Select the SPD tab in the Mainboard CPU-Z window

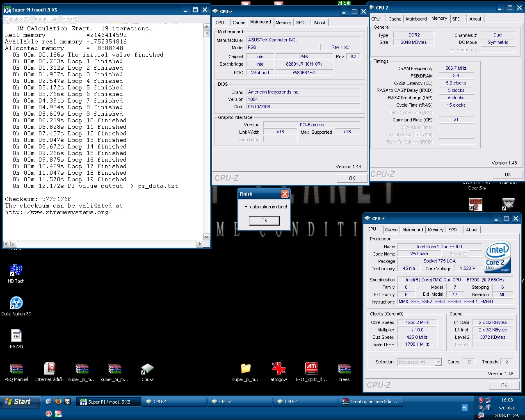(300, 23)
